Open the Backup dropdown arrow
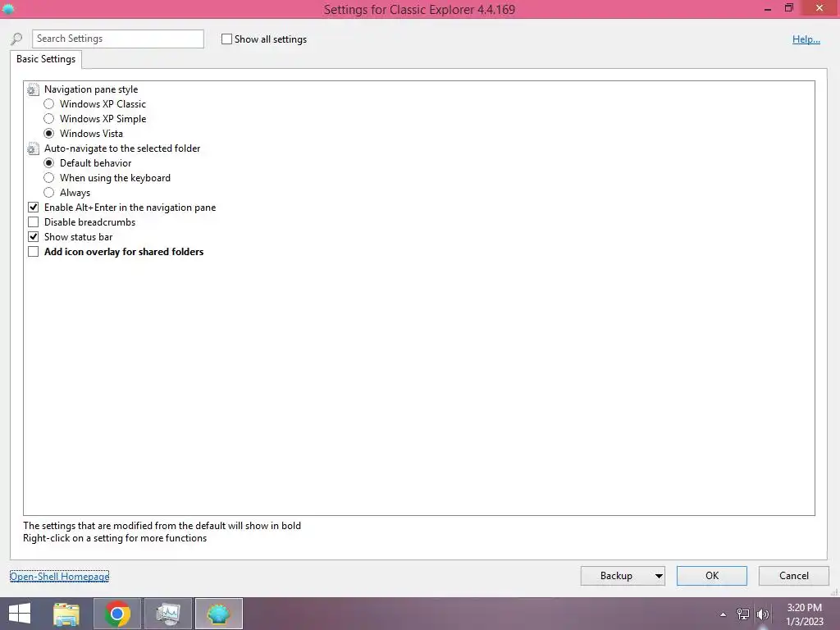Image resolution: width=840 pixels, height=630 pixels. coord(659,576)
